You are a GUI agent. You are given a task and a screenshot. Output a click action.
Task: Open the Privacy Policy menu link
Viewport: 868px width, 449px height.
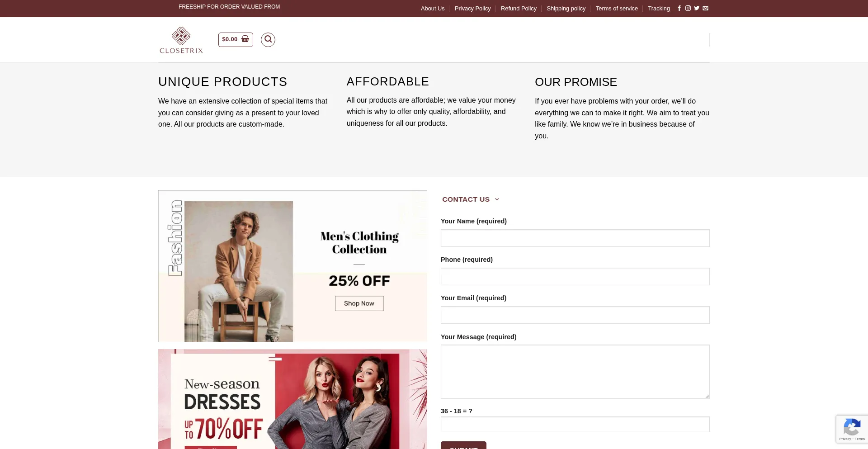tap(472, 9)
